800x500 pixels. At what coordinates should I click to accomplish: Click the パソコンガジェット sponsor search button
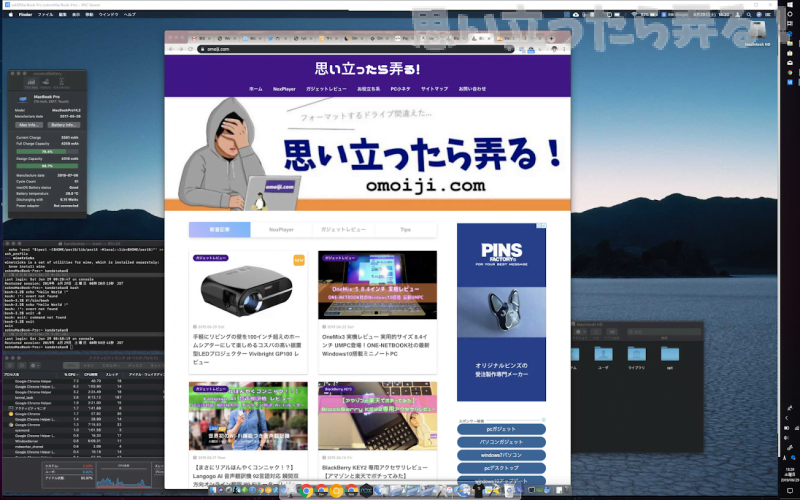501,442
